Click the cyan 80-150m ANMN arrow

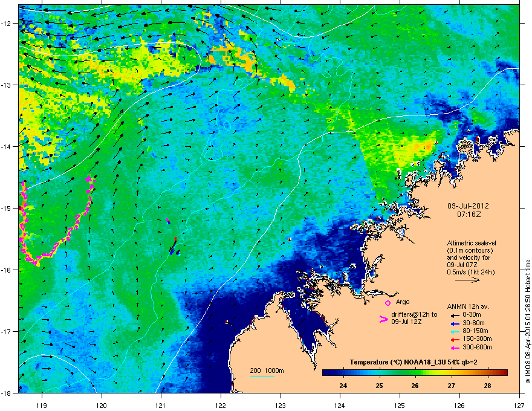455,331
